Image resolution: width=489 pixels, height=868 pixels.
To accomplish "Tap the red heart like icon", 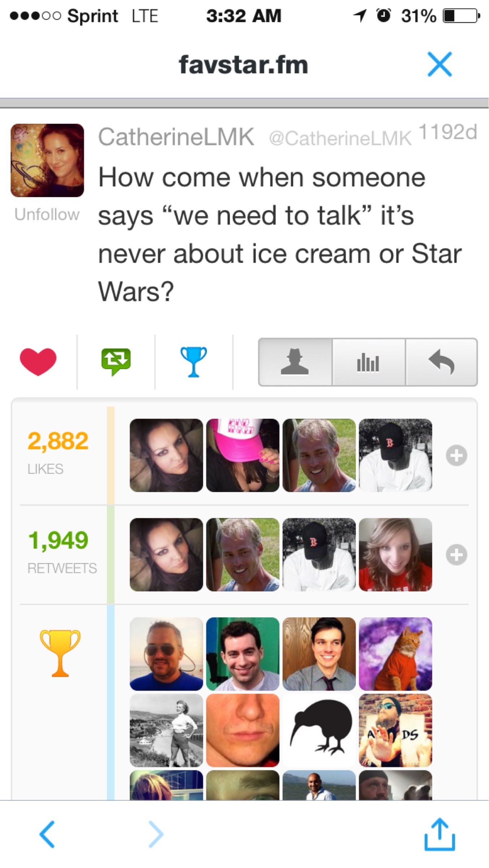I will click(x=38, y=362).
